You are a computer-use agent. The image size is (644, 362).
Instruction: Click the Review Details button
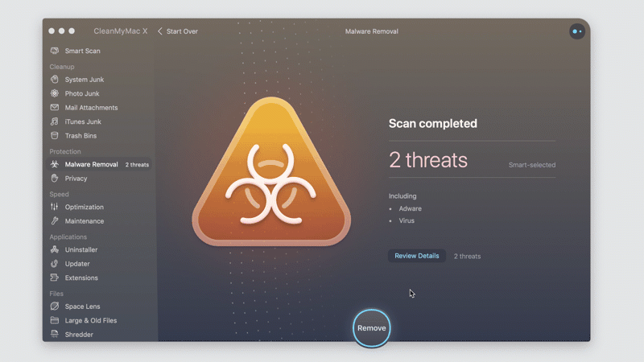(416, 256)
